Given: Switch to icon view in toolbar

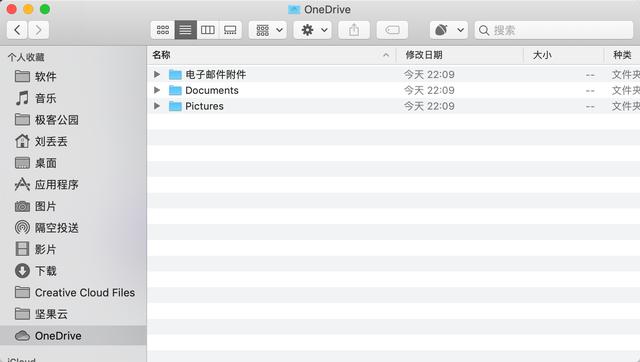Looking at the screenshot, I should click(162, 30).
